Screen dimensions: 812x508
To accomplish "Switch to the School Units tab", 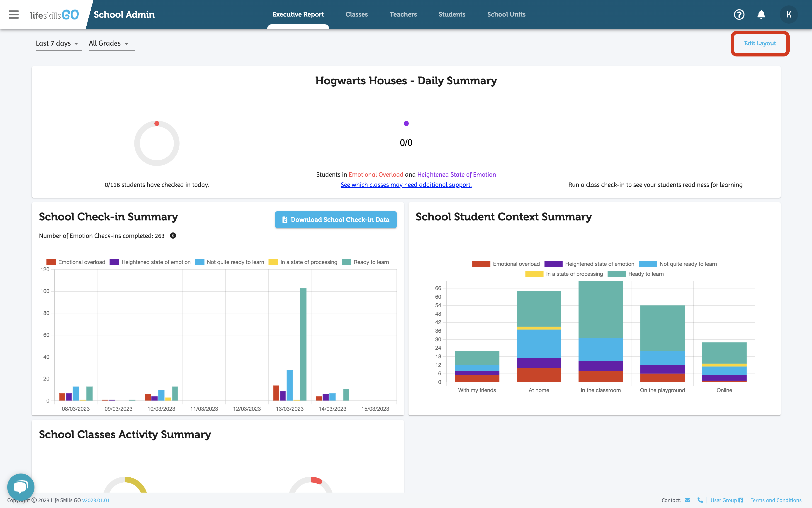I will 506,15.
